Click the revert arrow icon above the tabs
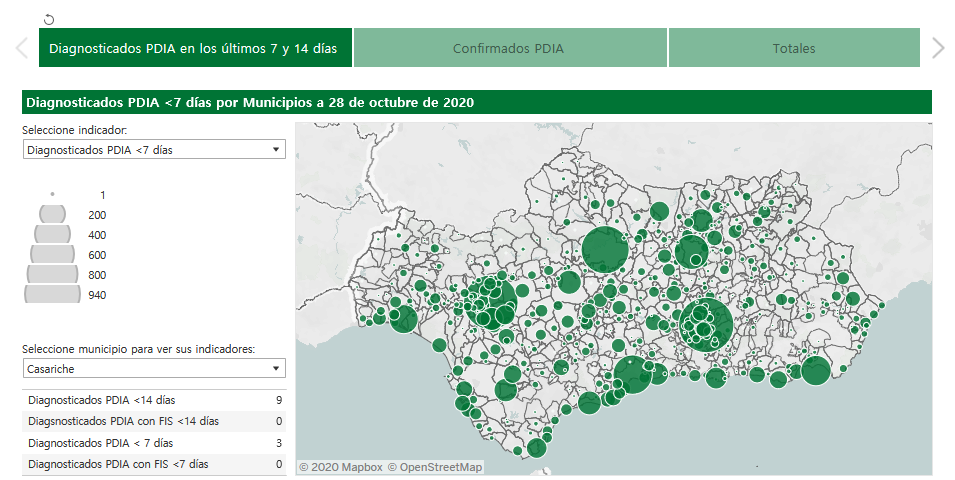The height and width of the screenshot is (480, 955). click(x=49, y=19)
